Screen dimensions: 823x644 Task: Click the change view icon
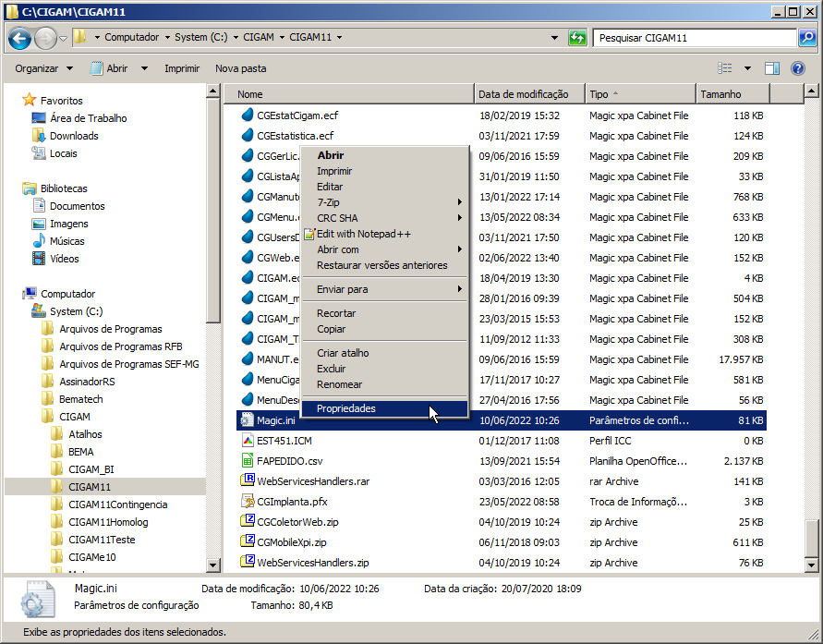point(725,68)
